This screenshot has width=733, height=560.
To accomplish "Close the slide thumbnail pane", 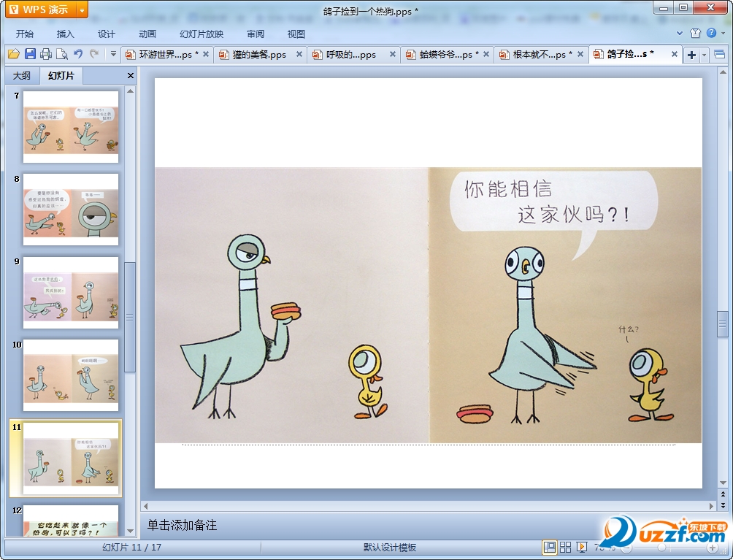I will 131,76.
